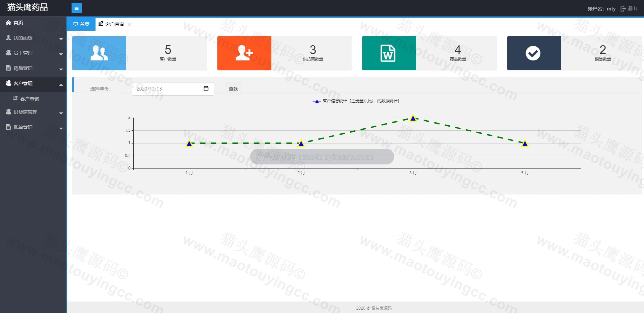Image resolution: width=644 pixels, height=313 pixels.
Task: Click the 5月 data point triangle
Action: pyautogui.click(x=525, y=144)
